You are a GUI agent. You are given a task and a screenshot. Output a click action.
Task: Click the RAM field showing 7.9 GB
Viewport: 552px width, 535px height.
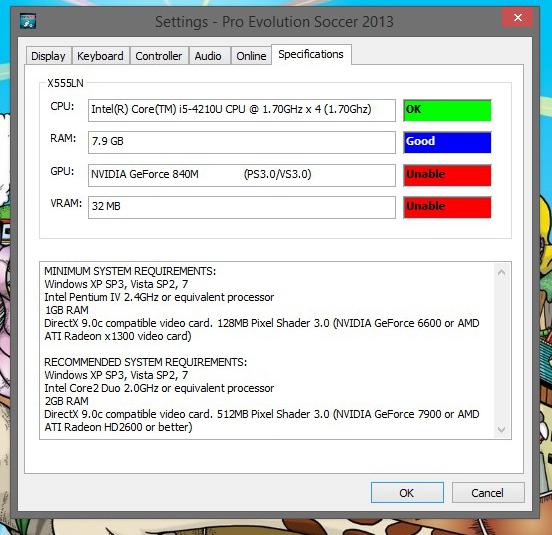tap(242, 142)
